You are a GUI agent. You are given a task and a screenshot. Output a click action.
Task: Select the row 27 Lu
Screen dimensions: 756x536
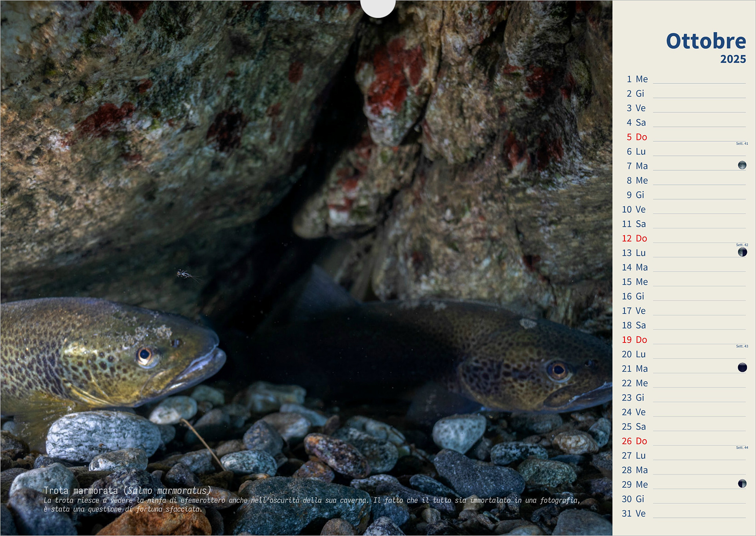click(684, 456)
